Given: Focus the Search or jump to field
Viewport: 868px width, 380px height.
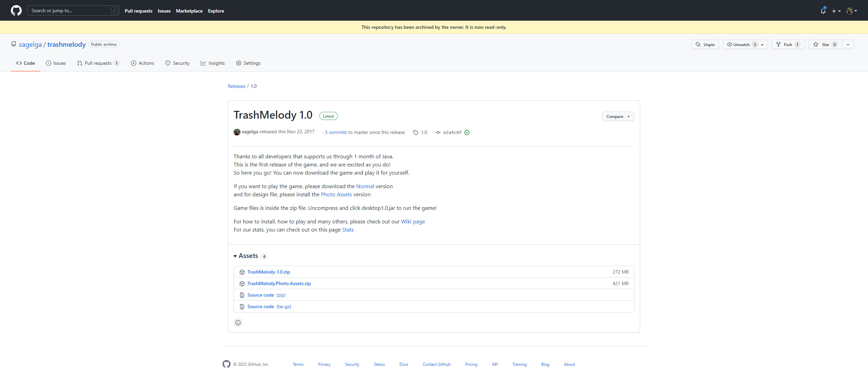Looking at the screenshot, I should click(70, 11).
